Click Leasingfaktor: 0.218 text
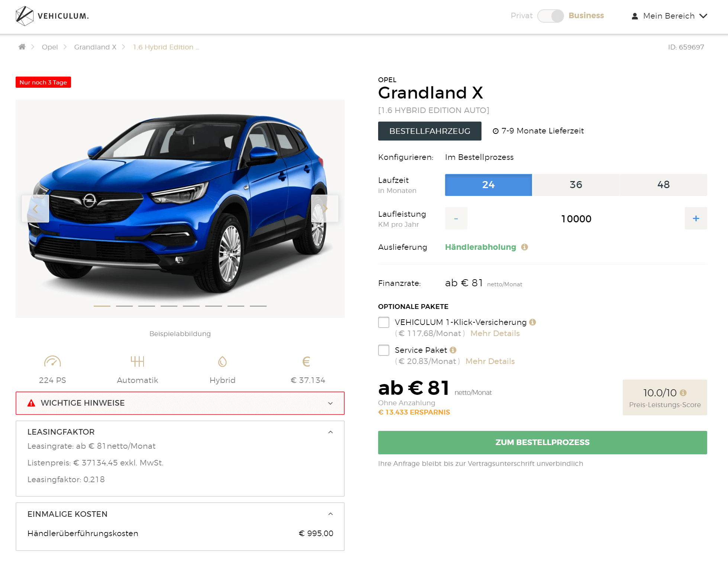728x564 pixels. coord(66,480)
